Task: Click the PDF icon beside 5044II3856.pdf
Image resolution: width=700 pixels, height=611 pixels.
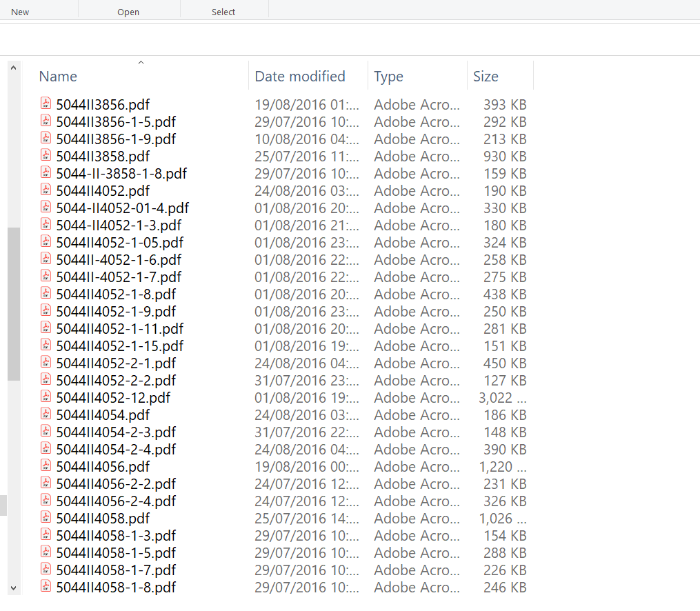Action: pyautogui.click(x=46, y=104)
